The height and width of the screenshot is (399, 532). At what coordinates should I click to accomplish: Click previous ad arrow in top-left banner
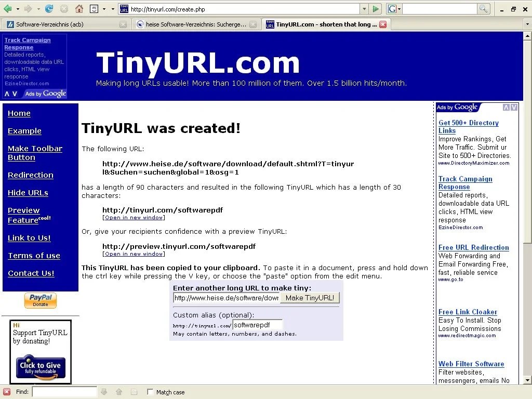pyautogui.click(x=7, y=94)
